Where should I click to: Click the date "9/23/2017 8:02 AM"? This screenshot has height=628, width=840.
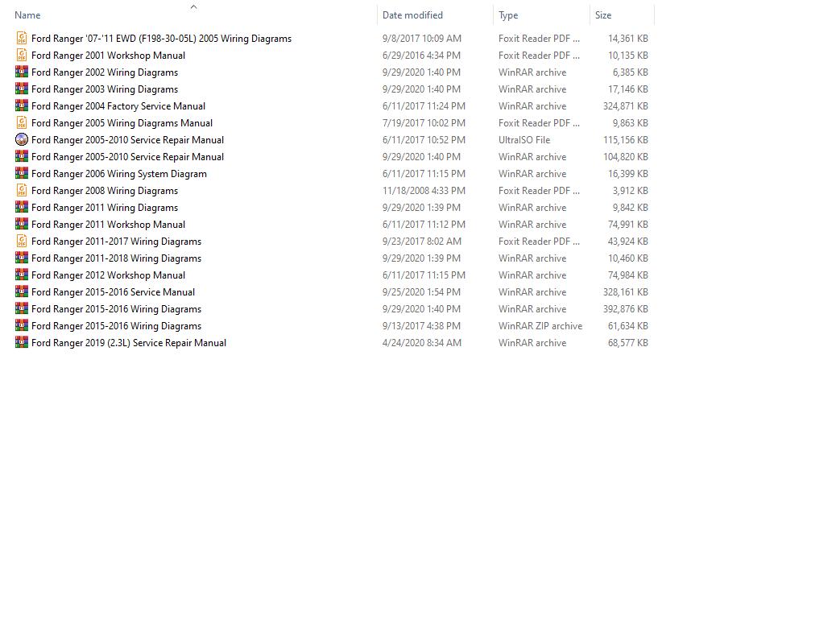(x=421, y=241)
